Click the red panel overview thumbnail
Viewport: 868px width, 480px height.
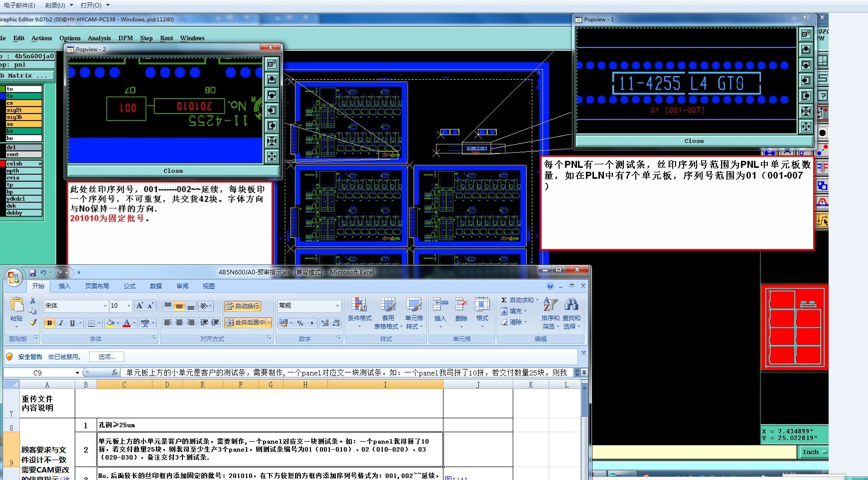pos(794,328)
